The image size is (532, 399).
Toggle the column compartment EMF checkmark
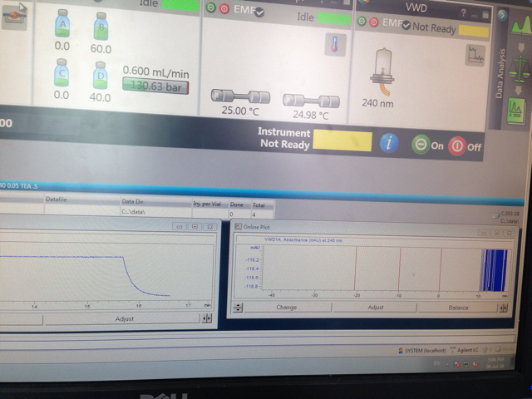tap(259, 12)
